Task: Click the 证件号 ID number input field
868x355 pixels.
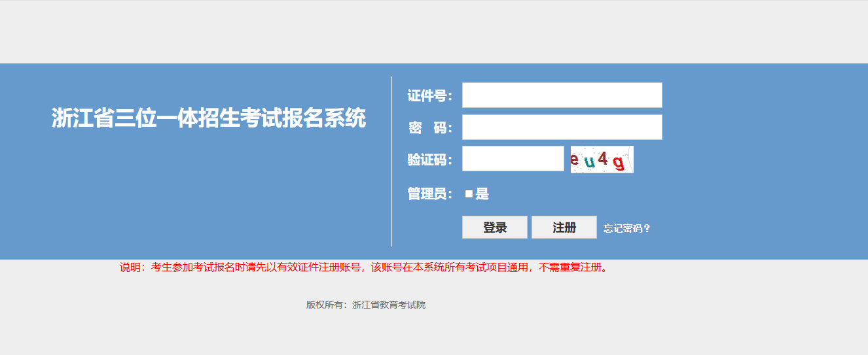Action: [562, 95]
